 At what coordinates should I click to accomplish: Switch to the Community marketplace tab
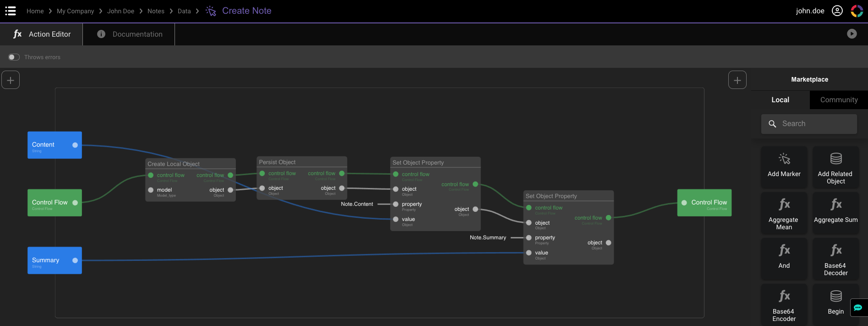point(838,100)
